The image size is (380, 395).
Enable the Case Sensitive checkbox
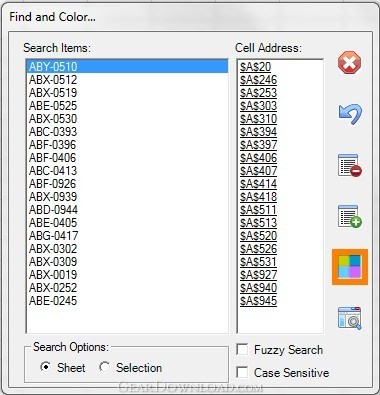242,372
